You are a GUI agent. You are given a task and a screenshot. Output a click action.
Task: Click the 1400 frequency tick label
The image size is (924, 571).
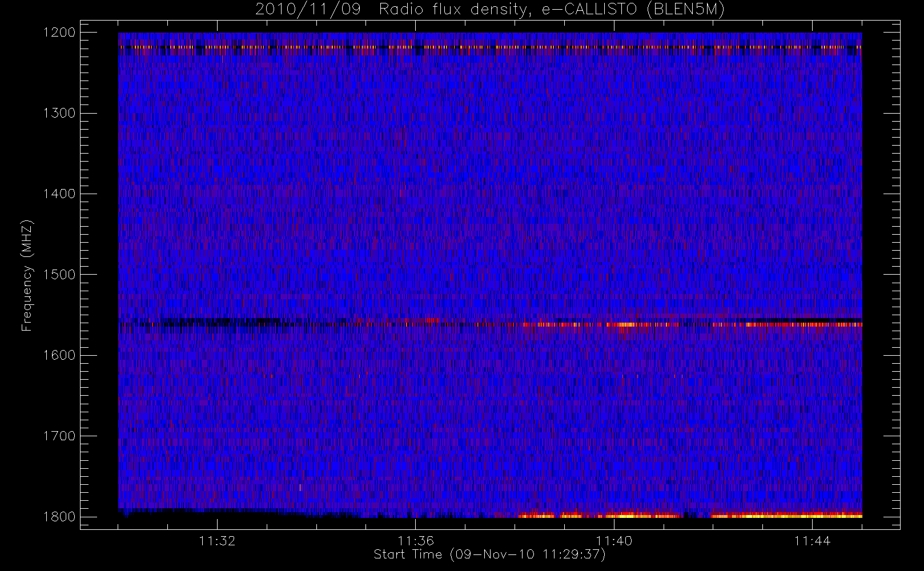pos(59,194)
